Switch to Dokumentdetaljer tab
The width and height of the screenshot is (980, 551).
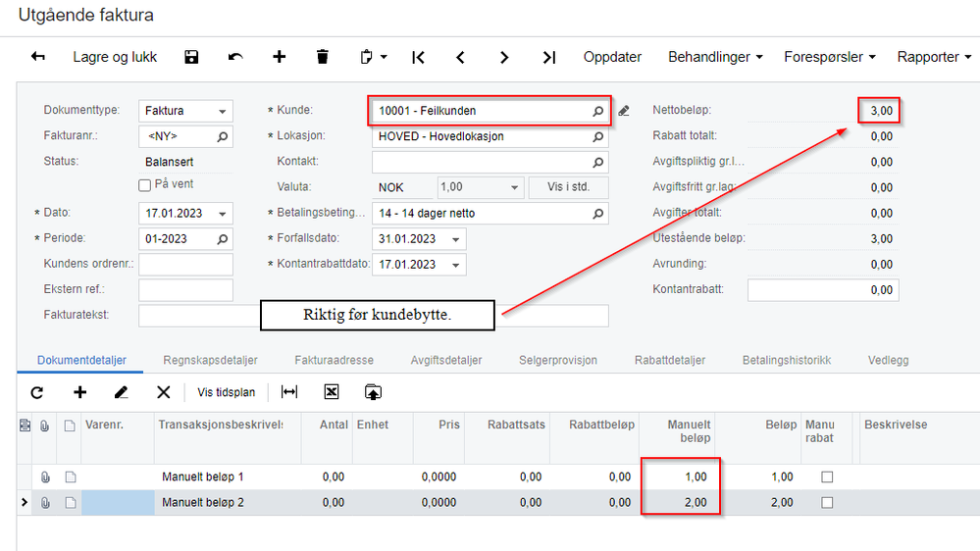pyautogui.click(x=81, y=361)
